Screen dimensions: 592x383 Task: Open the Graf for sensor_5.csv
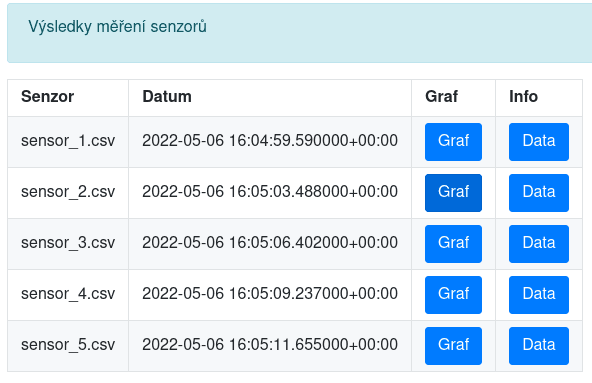[x=453, y=346]
